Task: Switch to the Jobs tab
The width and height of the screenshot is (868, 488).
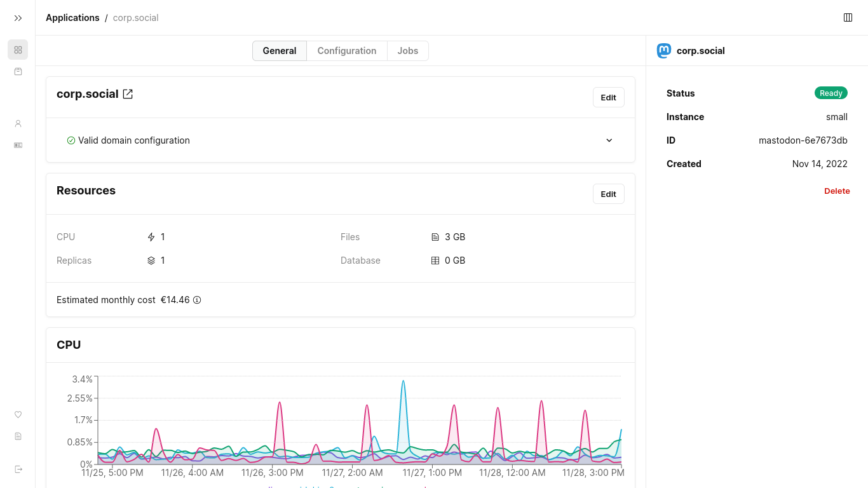Action: [408, 51]
